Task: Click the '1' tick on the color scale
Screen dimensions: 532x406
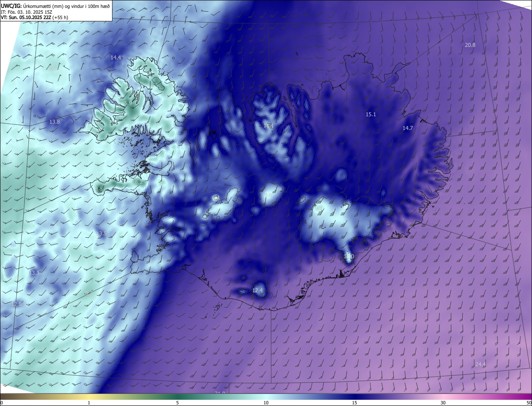Action: pos(89,403)
